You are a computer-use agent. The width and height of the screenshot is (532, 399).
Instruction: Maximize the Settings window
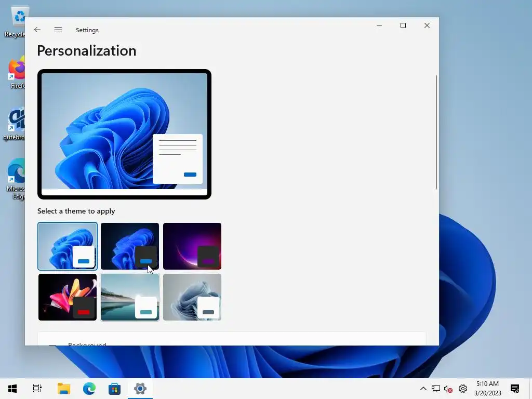click(x=403, y=25)
